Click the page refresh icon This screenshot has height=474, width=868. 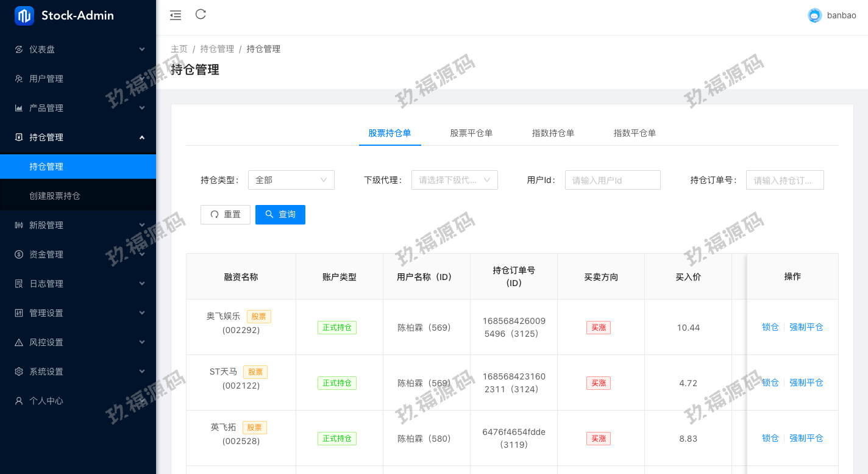(201, 15)
